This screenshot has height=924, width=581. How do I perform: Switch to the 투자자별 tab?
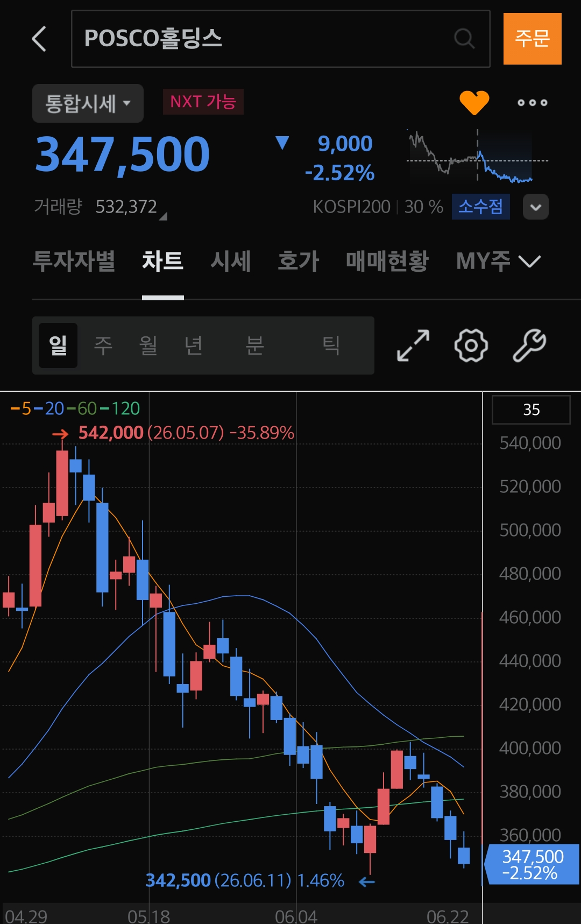click(74, 261)
